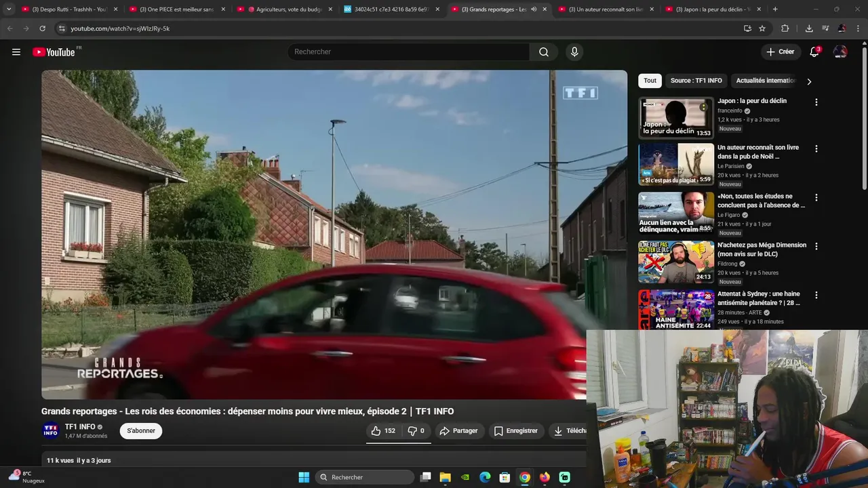
Task: Select the Source : TF1 INFO chip
Action: click(696, 81)
